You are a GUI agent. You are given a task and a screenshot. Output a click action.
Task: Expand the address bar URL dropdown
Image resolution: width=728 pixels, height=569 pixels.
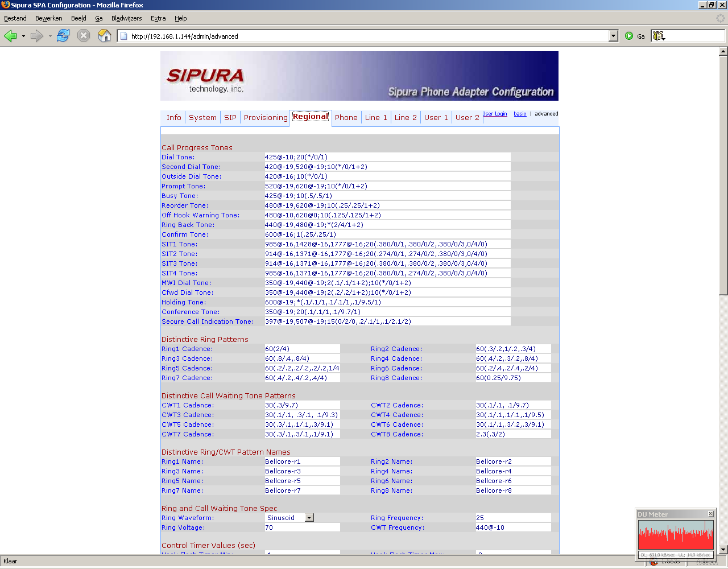pos(613,36)
